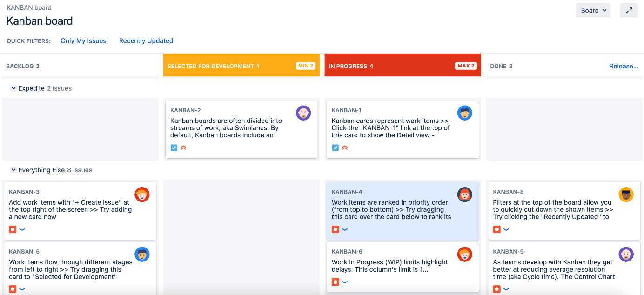Open the Board dropdown menu

593,10
